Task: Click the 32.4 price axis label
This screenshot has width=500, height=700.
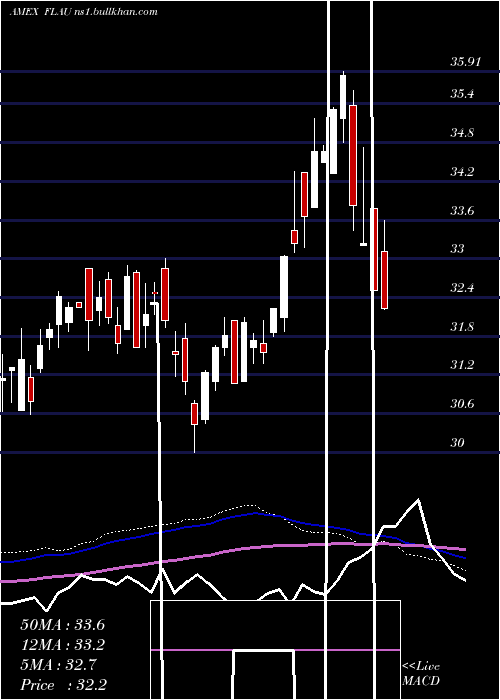Action: point(462,288)
